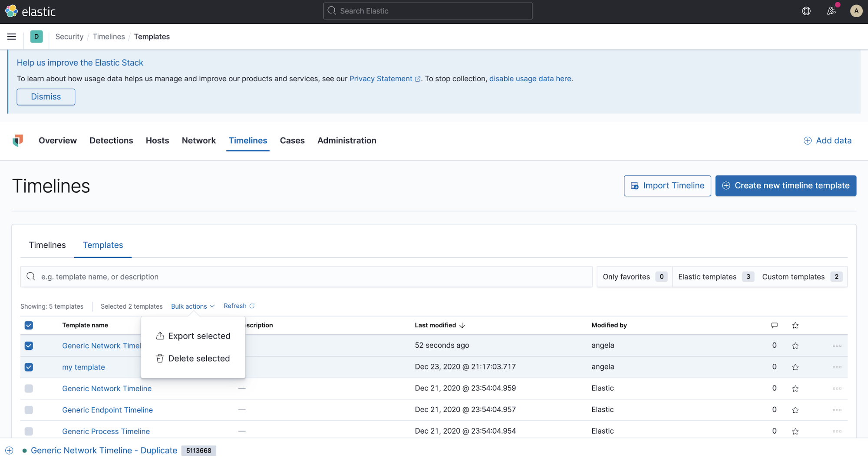Viewport: 868px width, 461px height.
Task: Check the Generic Process Timeline checkbox
Action: [29, 431]
